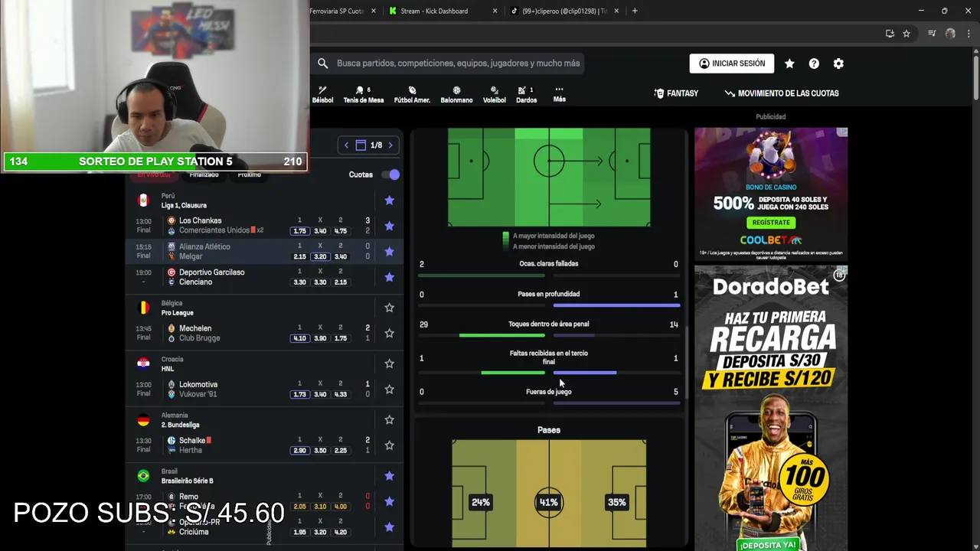
Task: Open the Béisbol sport category
Action: point(322,94)
